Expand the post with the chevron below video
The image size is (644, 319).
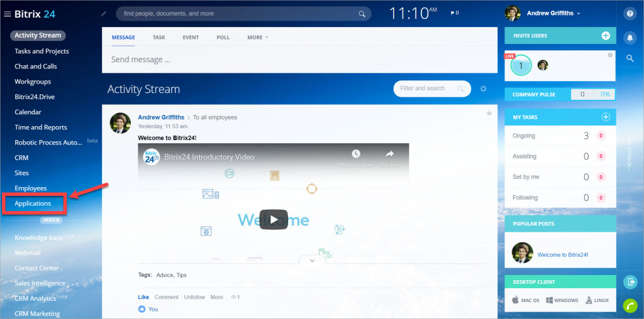[312, 261]
